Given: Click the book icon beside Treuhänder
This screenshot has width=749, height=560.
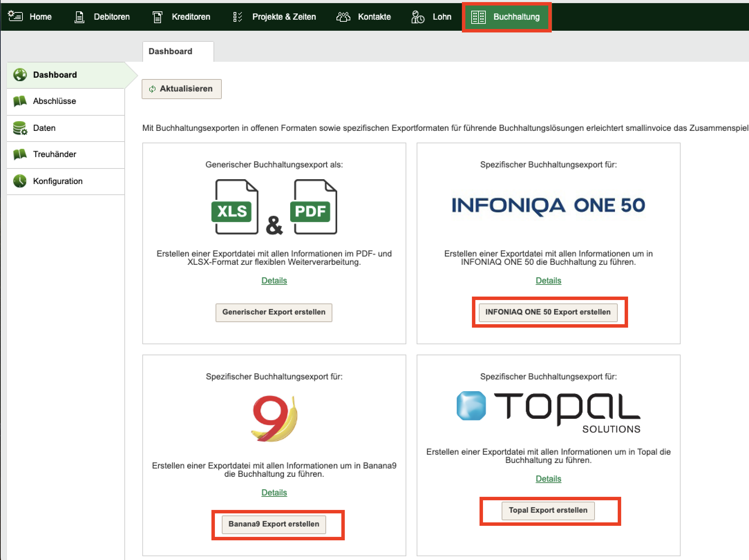Looking at the screenshot, I should pos(20,154).
